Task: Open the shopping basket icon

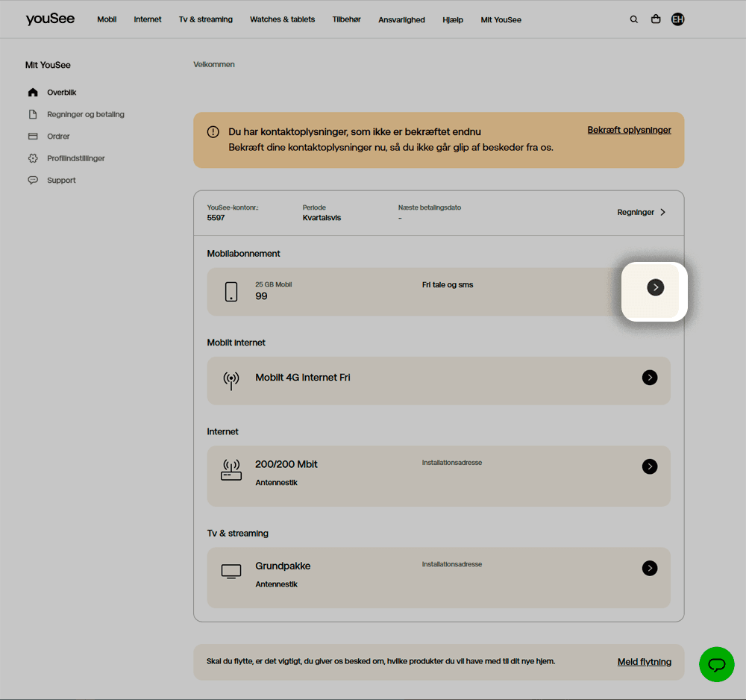Action: pyautogui.click(x=656, y=19)
